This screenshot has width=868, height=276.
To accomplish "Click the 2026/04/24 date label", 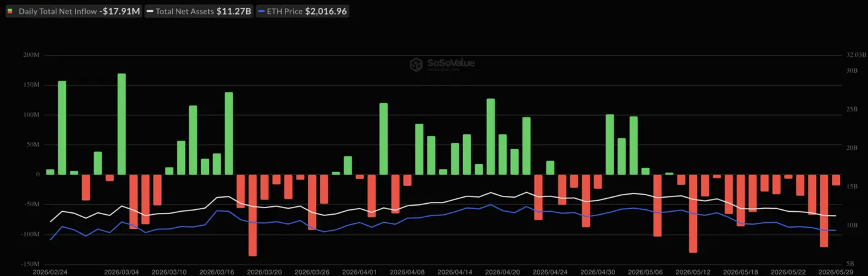I will pyautogui.click(x=550, y=271).
